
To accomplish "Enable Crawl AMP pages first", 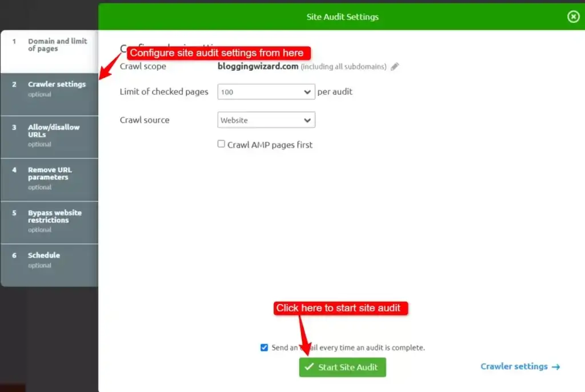I will tap(221, 145).
